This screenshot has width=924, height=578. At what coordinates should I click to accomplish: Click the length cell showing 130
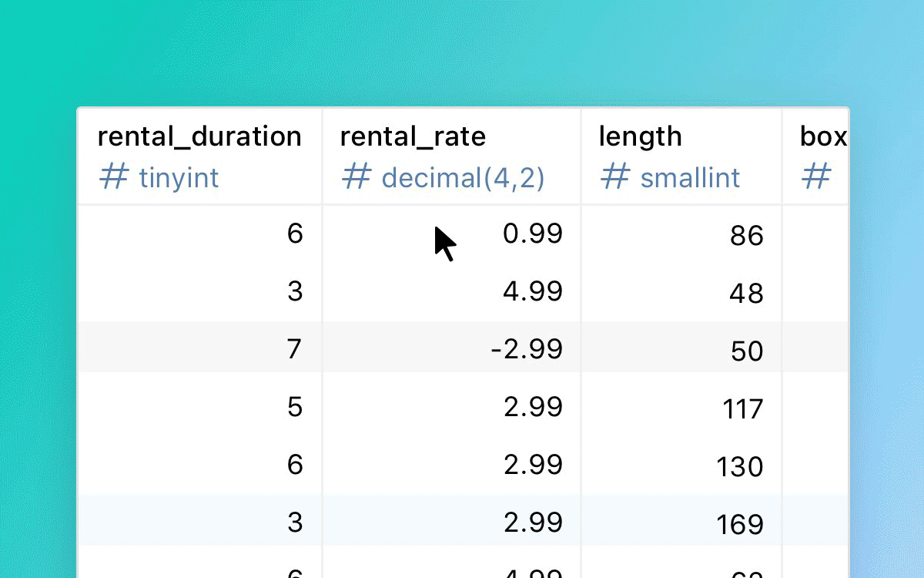[682, 465]
